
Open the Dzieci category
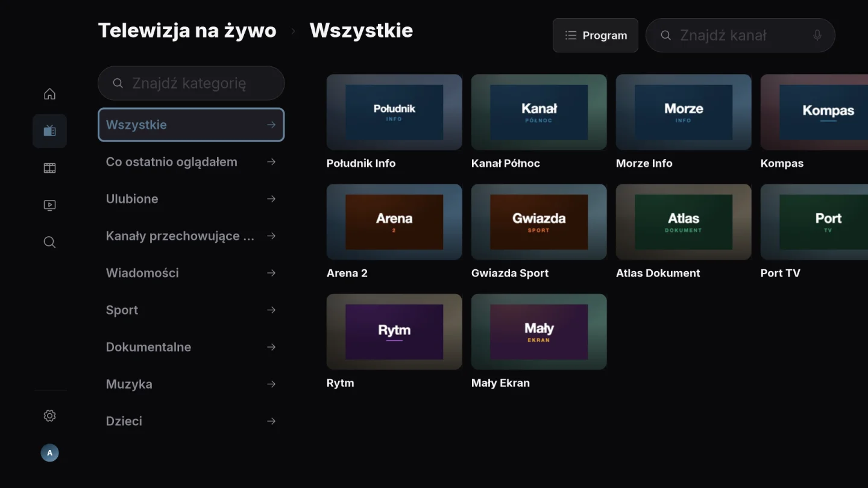click(191, 421)
